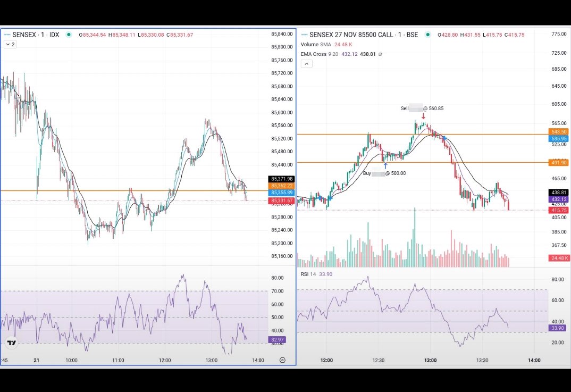Click the 775.00 price scale label on CALL chart
The image size is (571, 392).
click(x=559, y=34)
